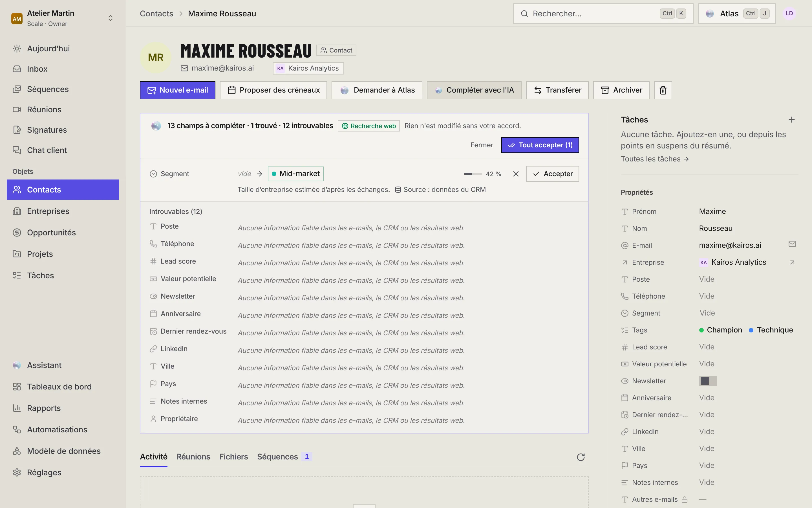The width and height of the screenshot is (812, 508).
Task: Go to Inbox in the sidebar
Action: pyautogui.click(x=63, y=69)
